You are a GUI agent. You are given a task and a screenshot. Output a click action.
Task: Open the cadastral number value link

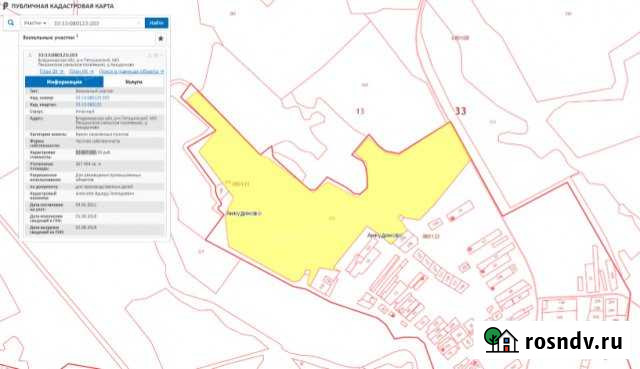pyautogui.click(x=93, y=98)
